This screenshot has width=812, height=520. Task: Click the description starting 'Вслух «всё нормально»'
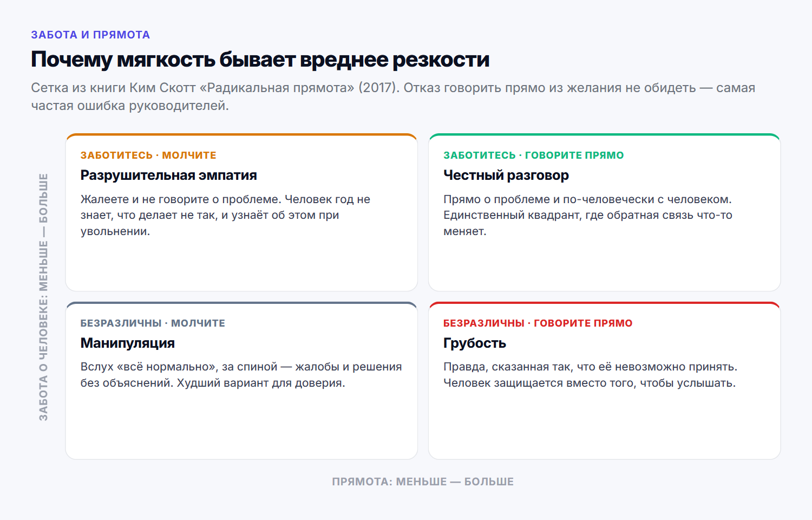[x=241, y=375]
